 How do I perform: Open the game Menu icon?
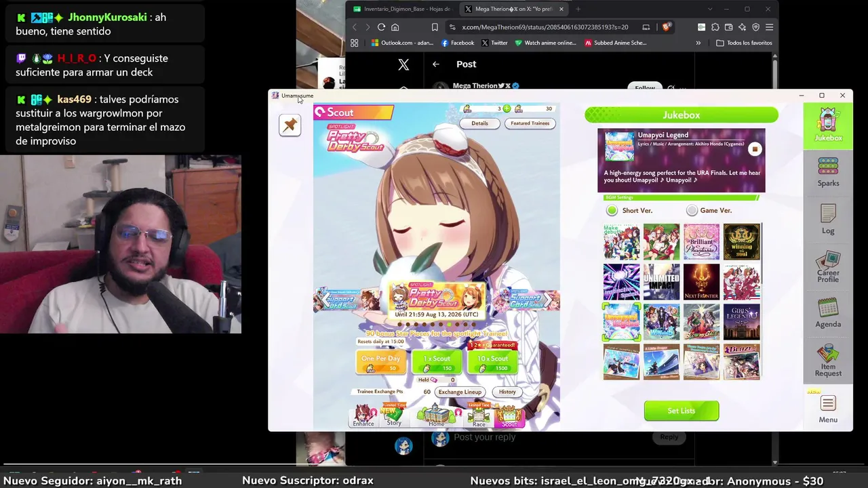pos(828,409)
